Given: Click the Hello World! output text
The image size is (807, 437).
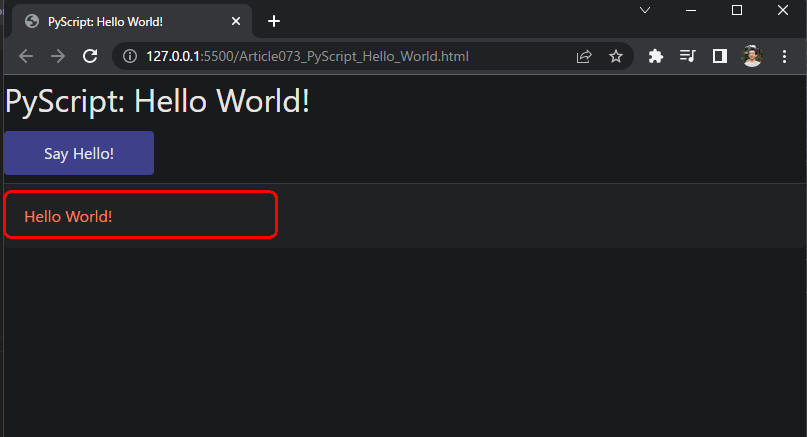Looking at the screenshot, I should (x=68, y=216).
